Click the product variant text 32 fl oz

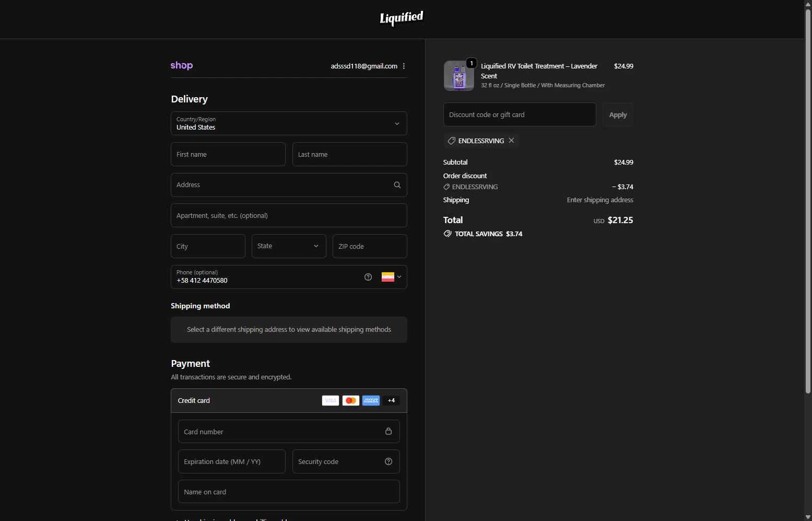click(543, 85)
